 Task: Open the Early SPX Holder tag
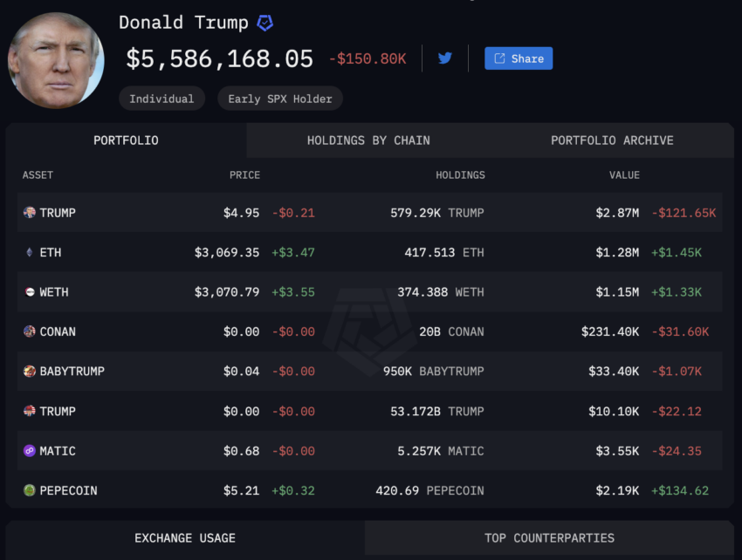tap(280, 99)
